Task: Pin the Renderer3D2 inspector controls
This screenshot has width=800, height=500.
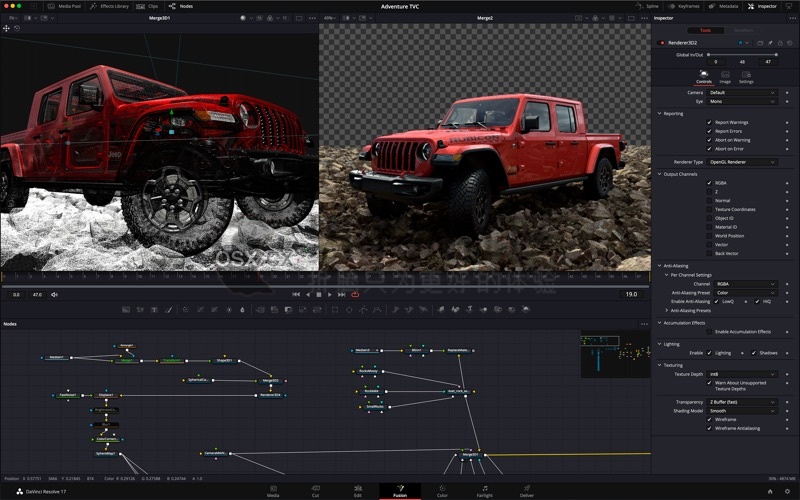Action: [770, 43]
